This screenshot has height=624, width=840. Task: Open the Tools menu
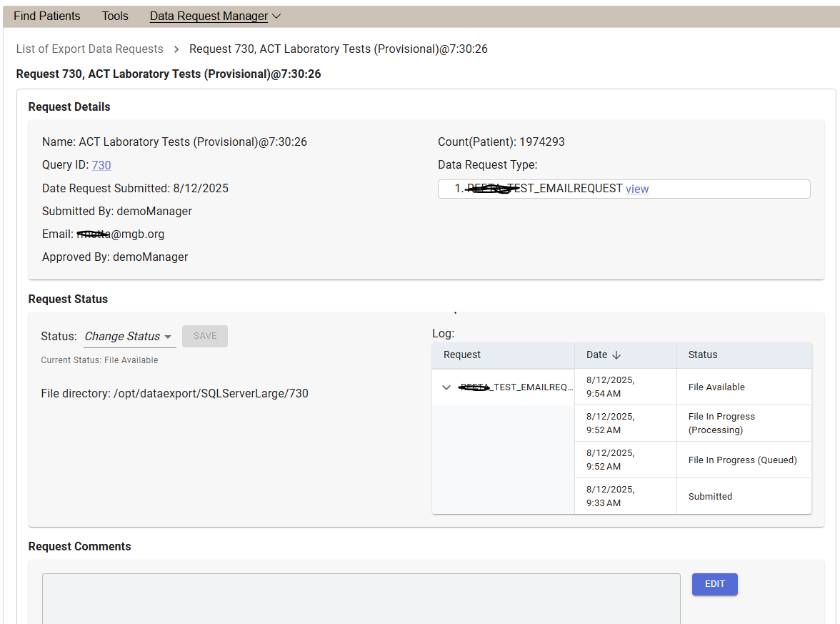115,16
